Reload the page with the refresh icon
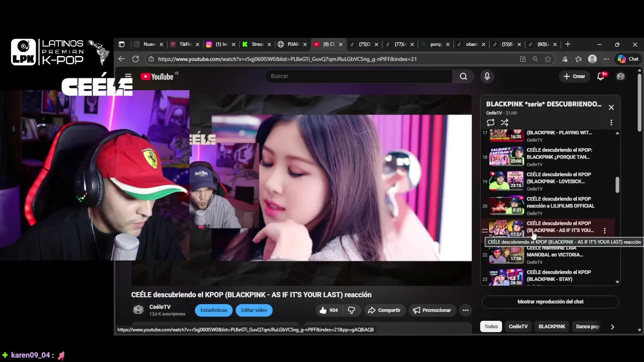This screenshot has height=362, width=644. tap(135, 59)
